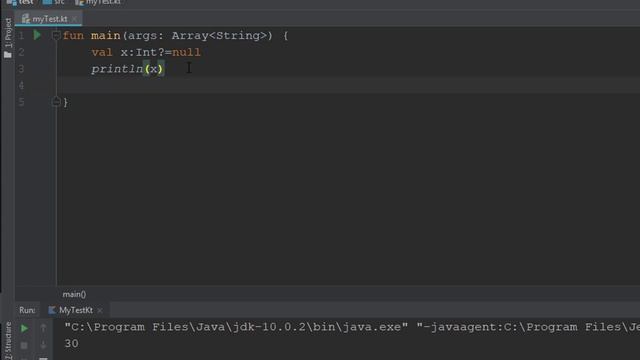Close the MyTestKt run tab
The width and height of the screenshot is (640, 360).
pyautogui.click(x=100, y=311)
